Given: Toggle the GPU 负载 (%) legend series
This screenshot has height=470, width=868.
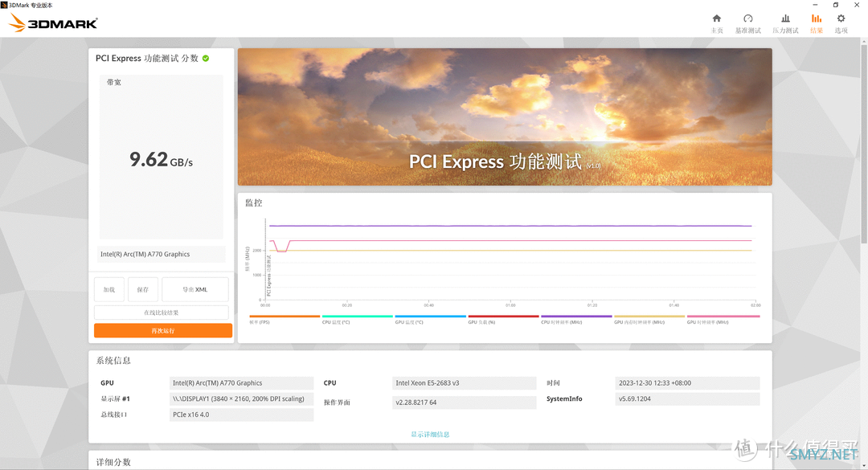Looking at the screenshot, I should (503, 319).
